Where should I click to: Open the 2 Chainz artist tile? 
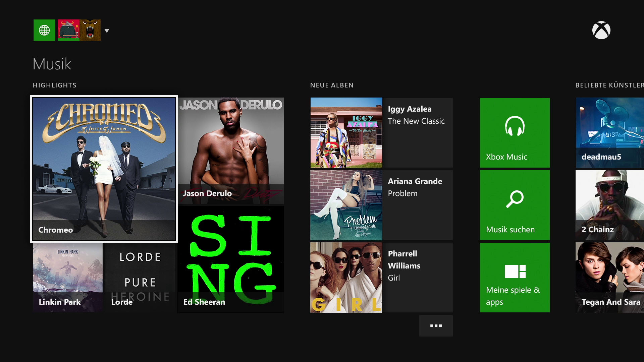tap(610, 205)
